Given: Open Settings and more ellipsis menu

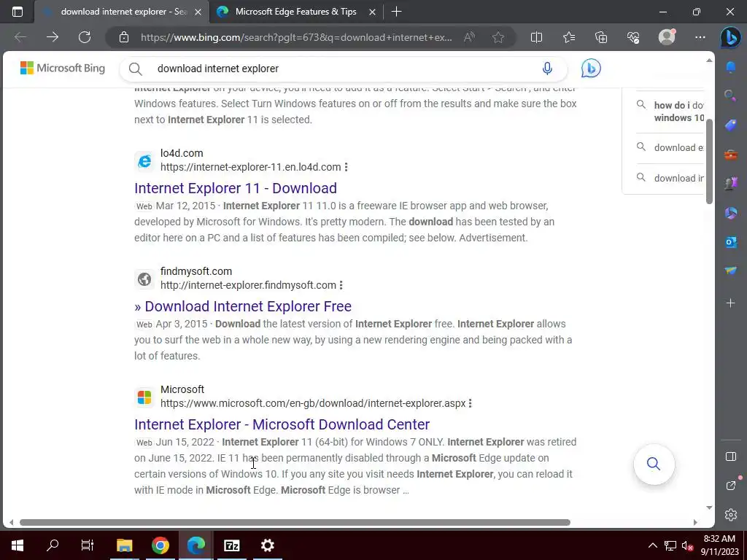Looking at the screenshot, I should [700, 37].
